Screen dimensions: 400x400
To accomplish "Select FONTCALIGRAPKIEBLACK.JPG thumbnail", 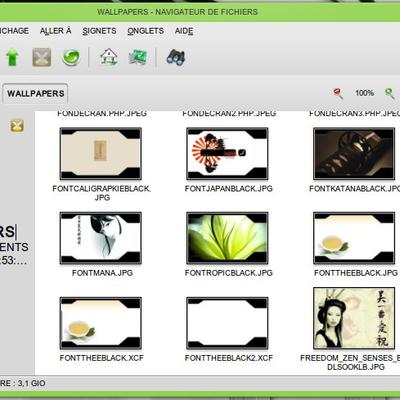I will tap(101, 154).
